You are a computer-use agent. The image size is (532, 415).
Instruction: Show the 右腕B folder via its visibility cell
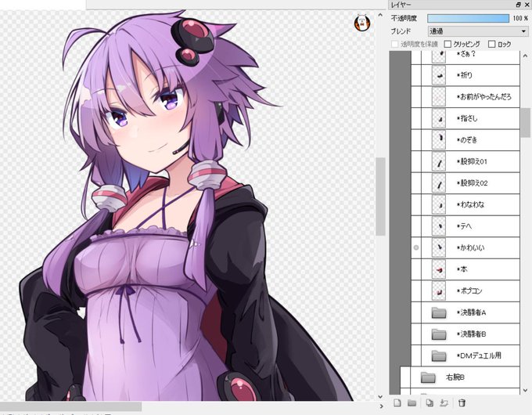tap(405, 377)
